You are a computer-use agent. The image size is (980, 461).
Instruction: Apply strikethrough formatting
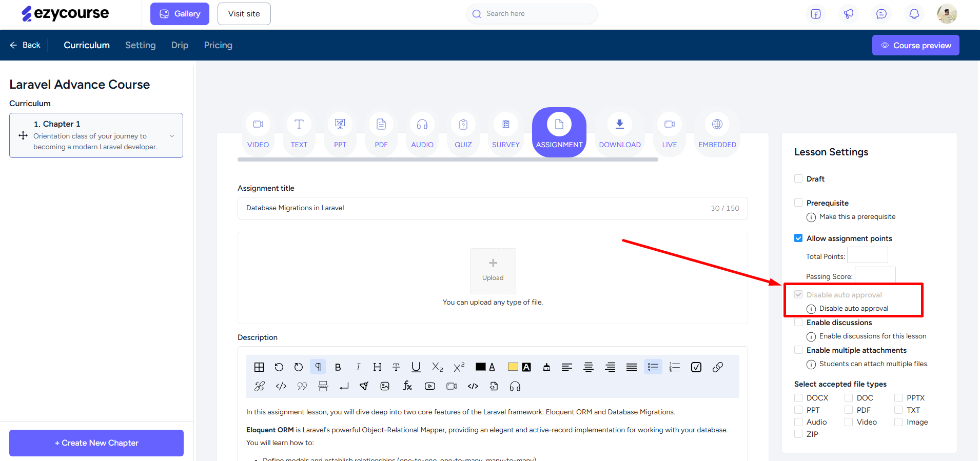(x=396, y=367)
